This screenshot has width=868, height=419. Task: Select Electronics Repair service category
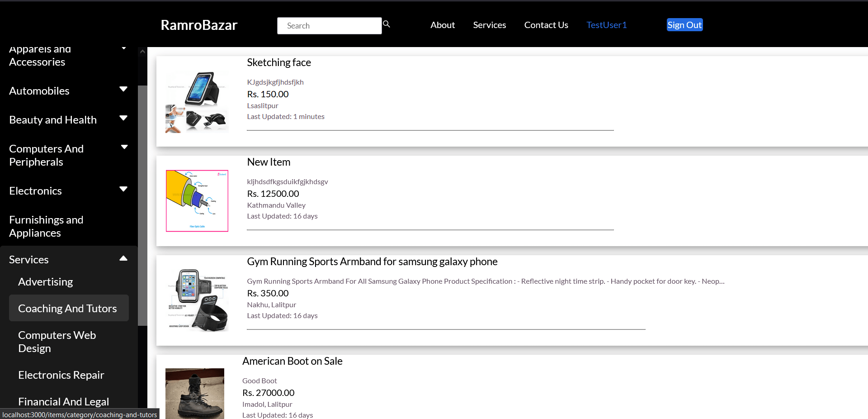[61, 375]
